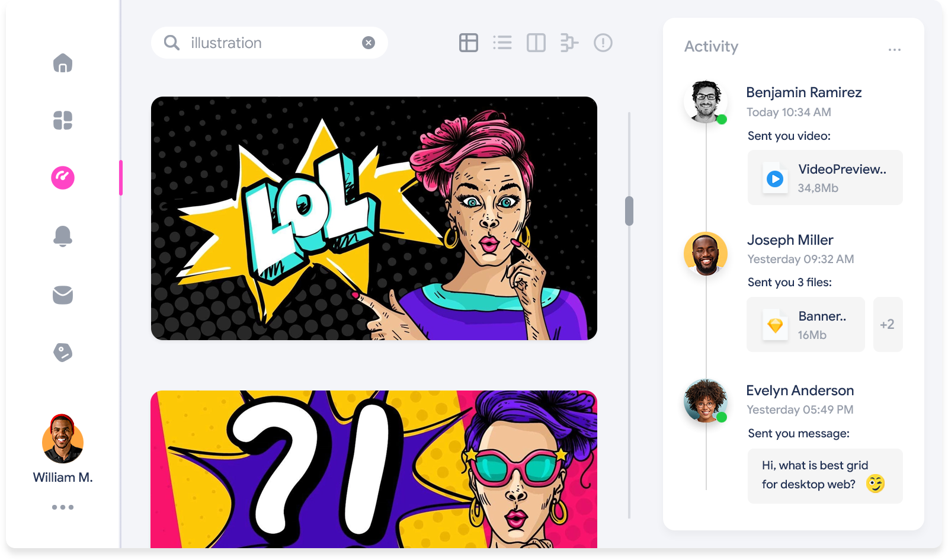Screen dimensions: 948x560
Task: Select the hierarchy tree view icon
Action: [569, 43]
